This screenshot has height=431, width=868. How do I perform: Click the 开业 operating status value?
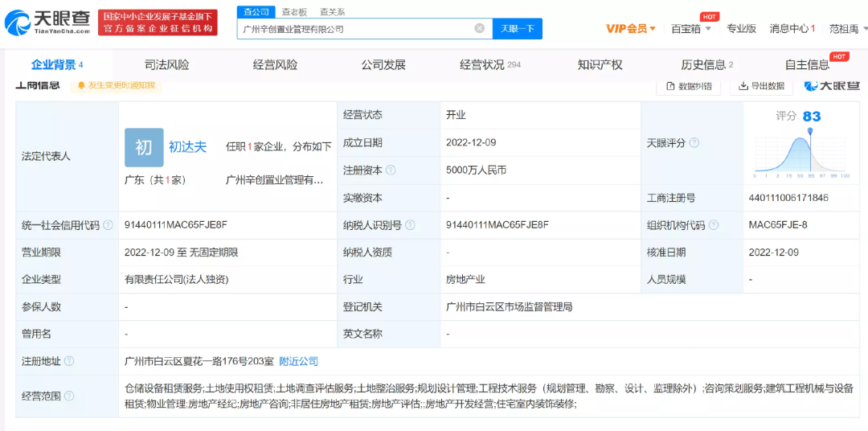pyautogui.click(x=457, y=116)
